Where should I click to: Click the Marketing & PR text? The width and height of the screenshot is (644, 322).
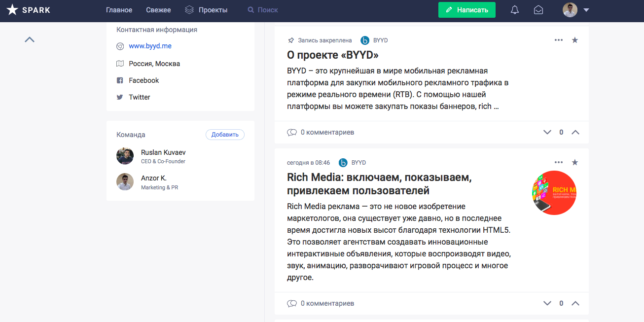pos(159,187)
